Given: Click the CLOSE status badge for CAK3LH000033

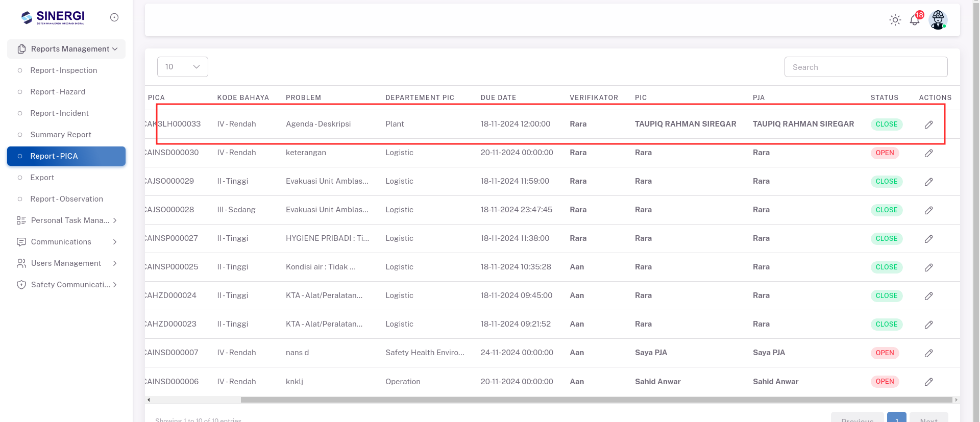Looking at the screenshot, I should [886, 124].
